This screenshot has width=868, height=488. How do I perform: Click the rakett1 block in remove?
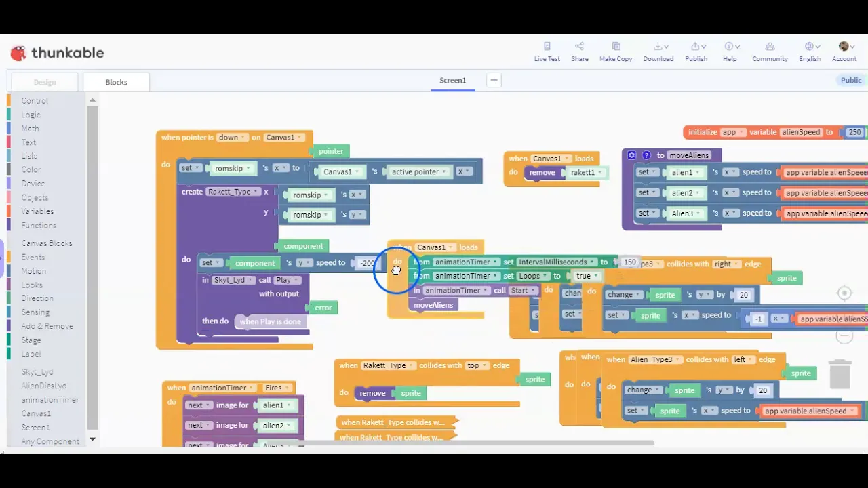point(586,172)
